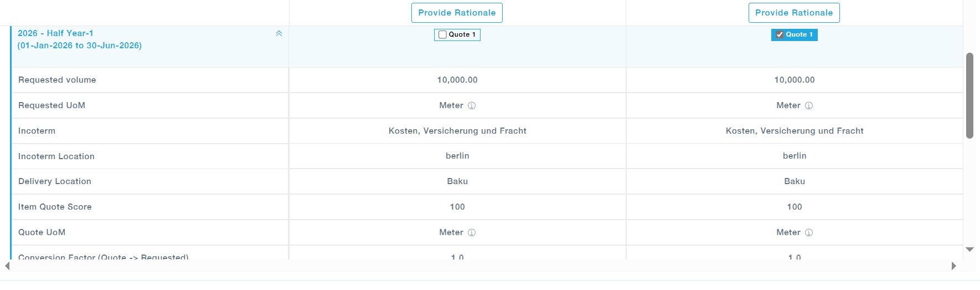The height and width of the screenshot is (290, 980).
Task: Check the unchecked Quote 1 checkbox
Action: pos(442,34)
